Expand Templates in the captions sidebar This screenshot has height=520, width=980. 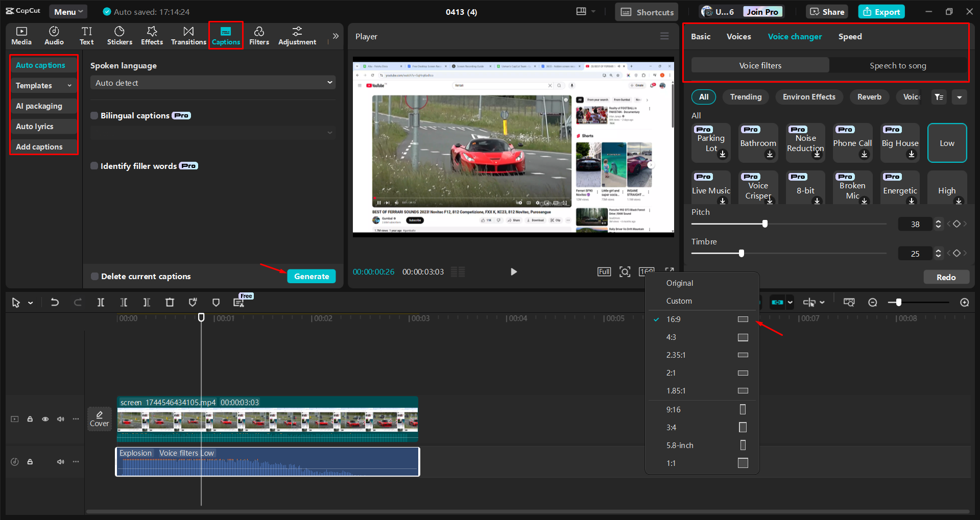(43, 85)
